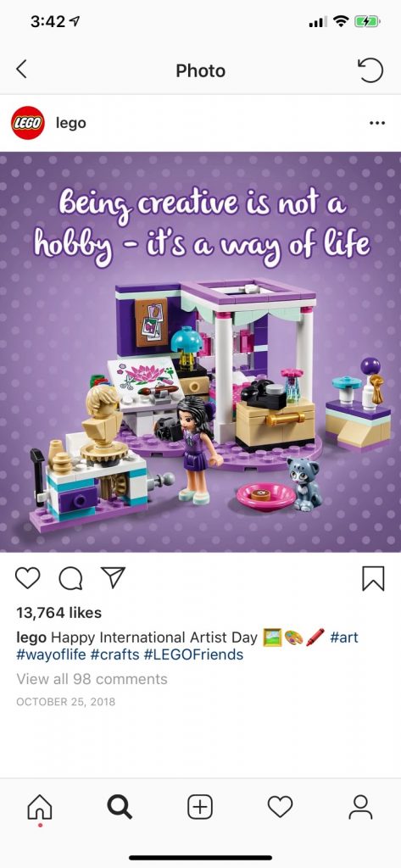Tap the comment speech bubble icon
The width and height of the screenshot is (401, 868).
(70, 578)
